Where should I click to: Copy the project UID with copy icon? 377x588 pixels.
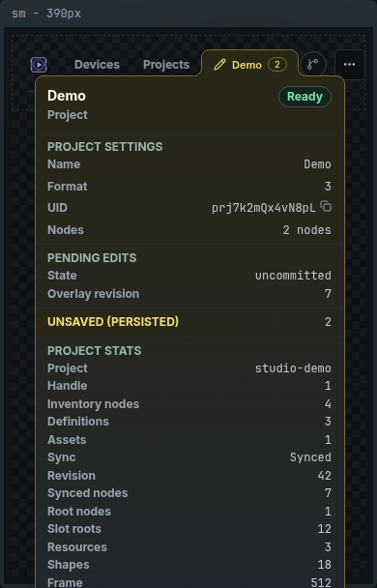(x=326, y=206)
